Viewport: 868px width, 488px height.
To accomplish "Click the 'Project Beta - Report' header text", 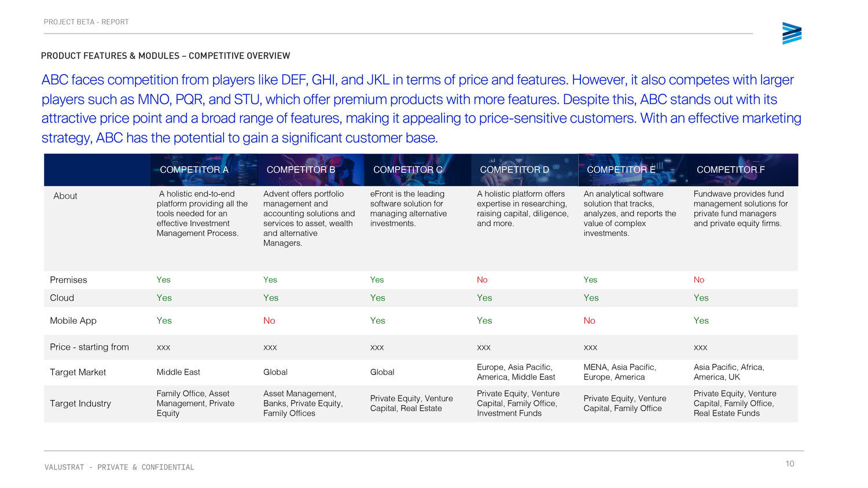I will 86,22.
